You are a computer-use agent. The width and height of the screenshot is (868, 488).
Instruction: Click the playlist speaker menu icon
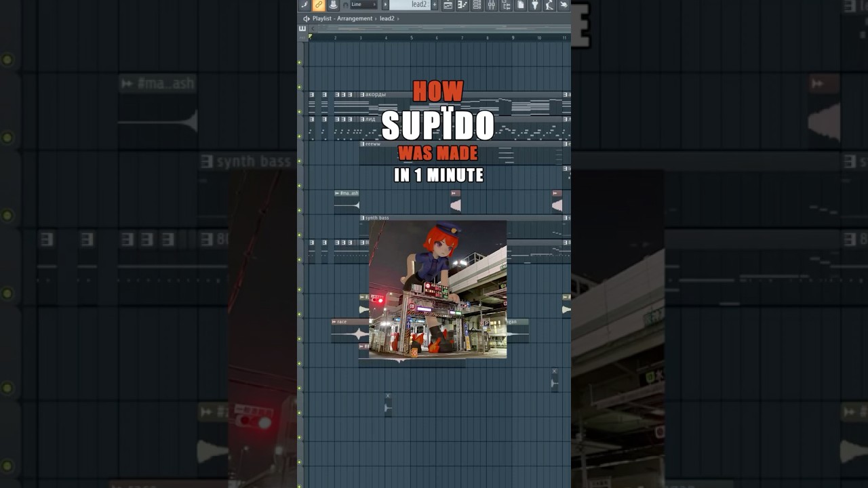tap(307, 19)
